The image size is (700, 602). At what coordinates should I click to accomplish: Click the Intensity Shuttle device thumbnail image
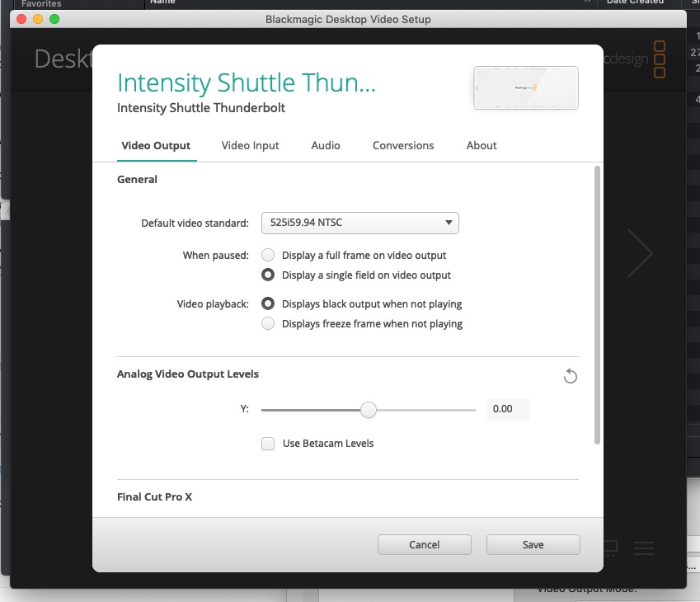pos(526,87)
